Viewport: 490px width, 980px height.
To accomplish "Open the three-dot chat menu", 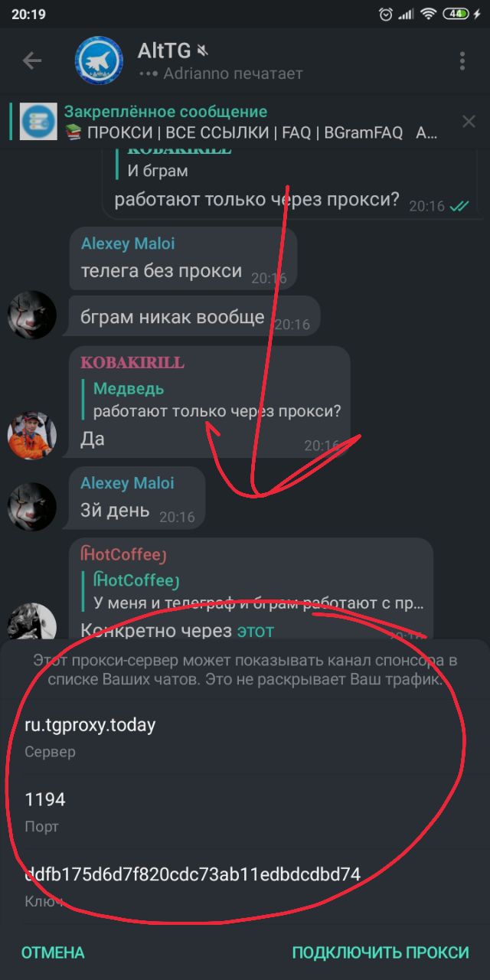I will coord(462,61).
